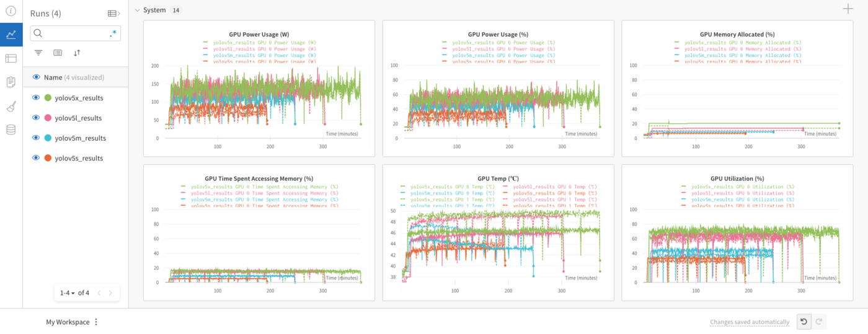The image size is (868, 334).
Task: Toggle the eye icon for yolov5s_results
Action: point(36,158)
